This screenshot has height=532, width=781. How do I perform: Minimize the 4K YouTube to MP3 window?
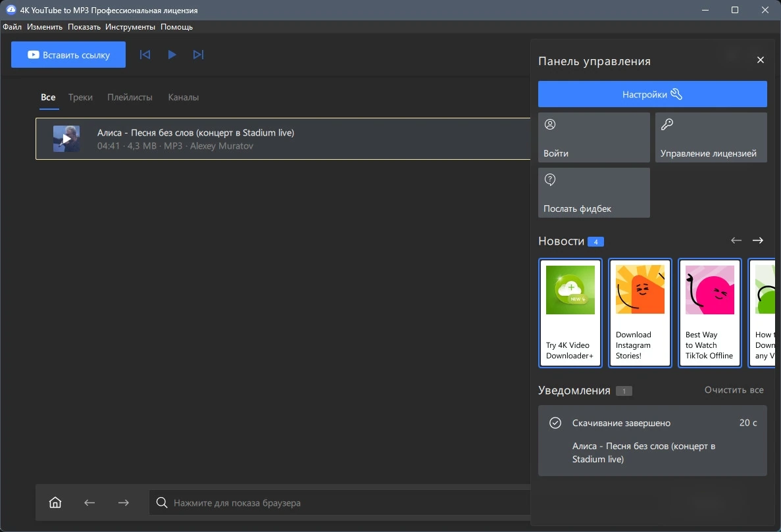click(x=705, y=10)
